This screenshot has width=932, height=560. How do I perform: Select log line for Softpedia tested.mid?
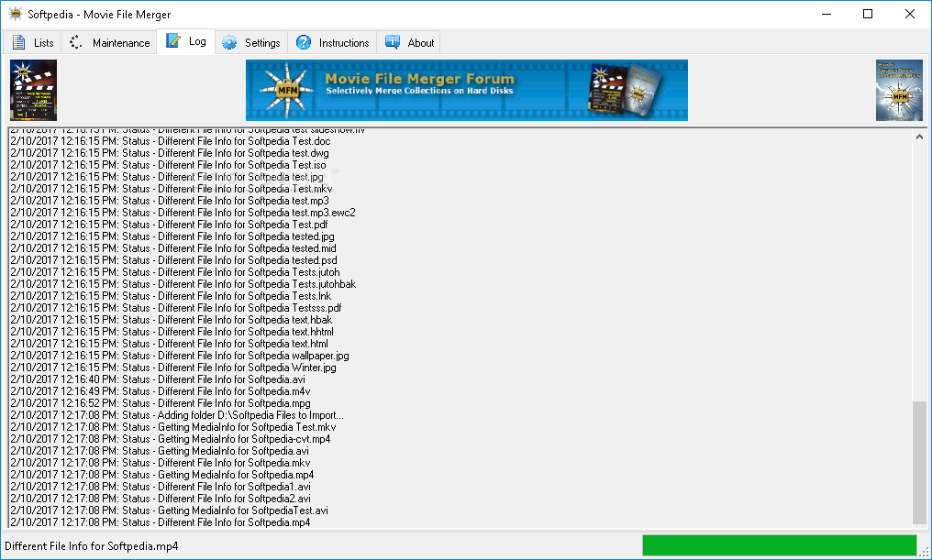[173, 248]
